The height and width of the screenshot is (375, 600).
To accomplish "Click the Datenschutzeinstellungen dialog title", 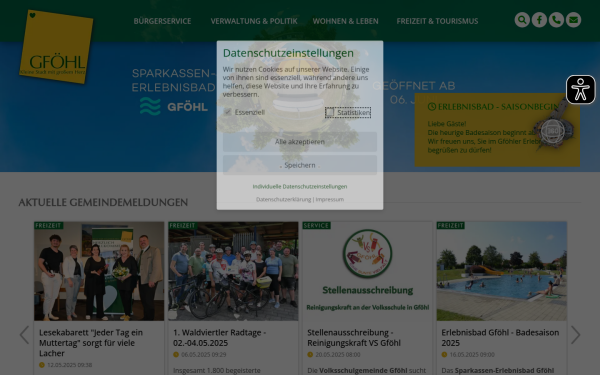I will click(288, 53).
